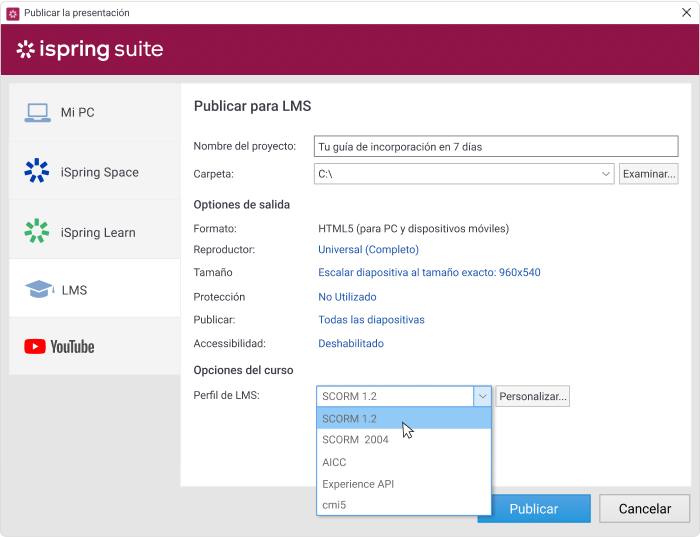Choose cmi5 from the LMS profile list
Viewport: 700px width, 537px height.
[x=404, y=505]
